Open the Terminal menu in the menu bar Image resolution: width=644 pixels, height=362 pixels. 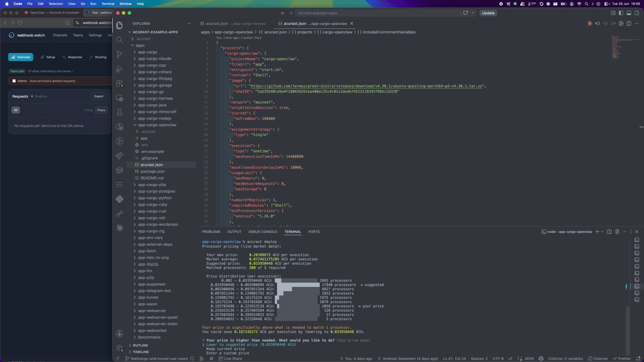[107, 4]
